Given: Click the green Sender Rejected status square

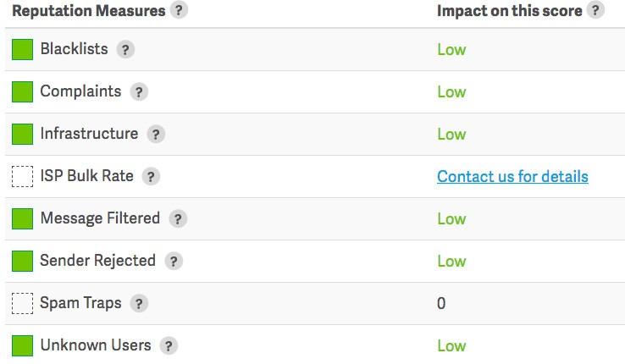Looking at the screenshot, I should 22,261.
